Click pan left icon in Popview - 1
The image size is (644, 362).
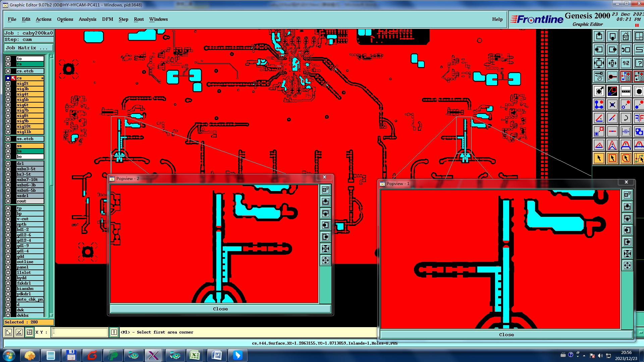(627, 230)
